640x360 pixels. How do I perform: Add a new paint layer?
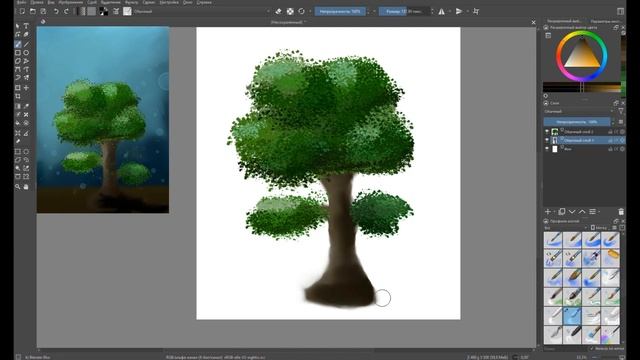pos(548,211)
